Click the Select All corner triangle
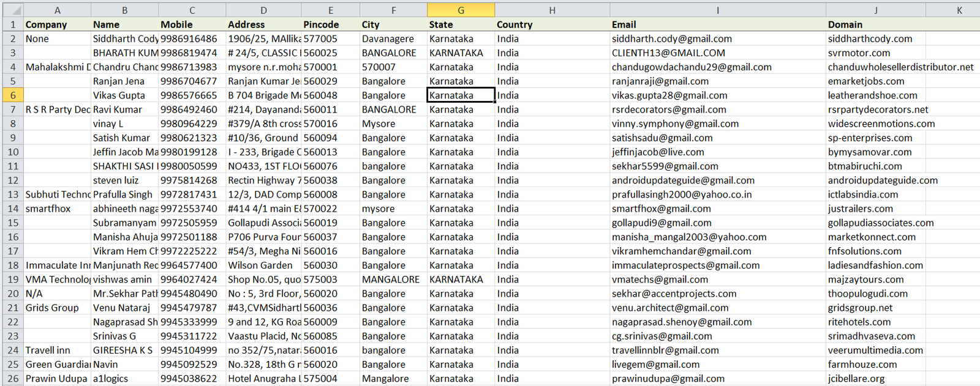 [12, 10]
